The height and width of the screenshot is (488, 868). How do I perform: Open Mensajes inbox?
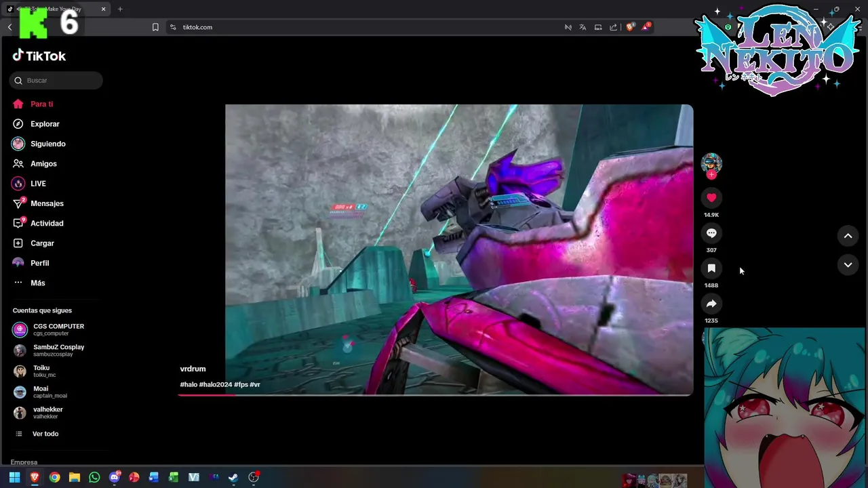(x=38, y=203)
